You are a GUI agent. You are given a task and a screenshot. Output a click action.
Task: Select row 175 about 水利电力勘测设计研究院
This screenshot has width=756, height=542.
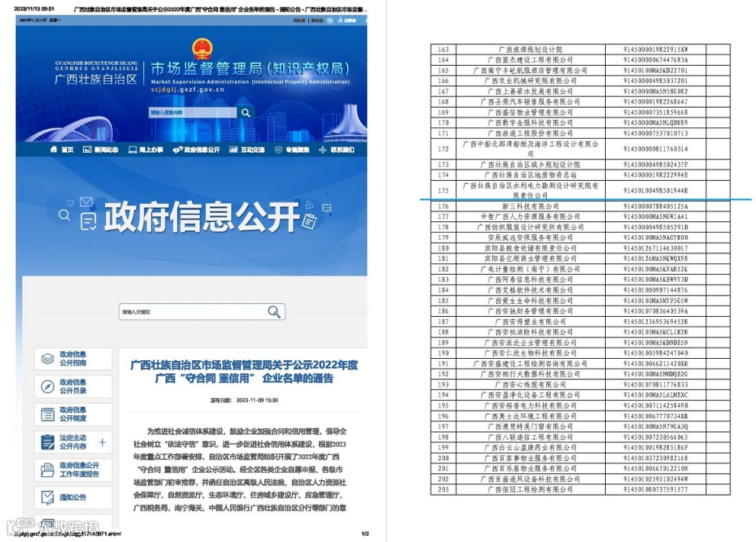click(x=580, y=191)
